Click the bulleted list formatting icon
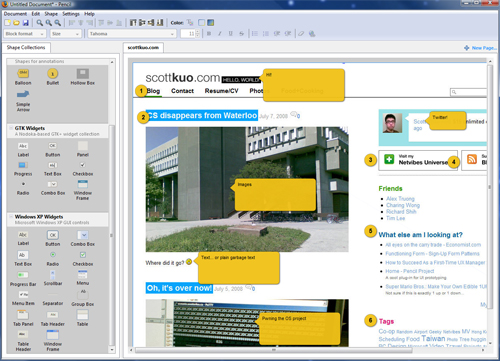The height and width of the screenshot is (361, 500). click(x=255, y=33)
